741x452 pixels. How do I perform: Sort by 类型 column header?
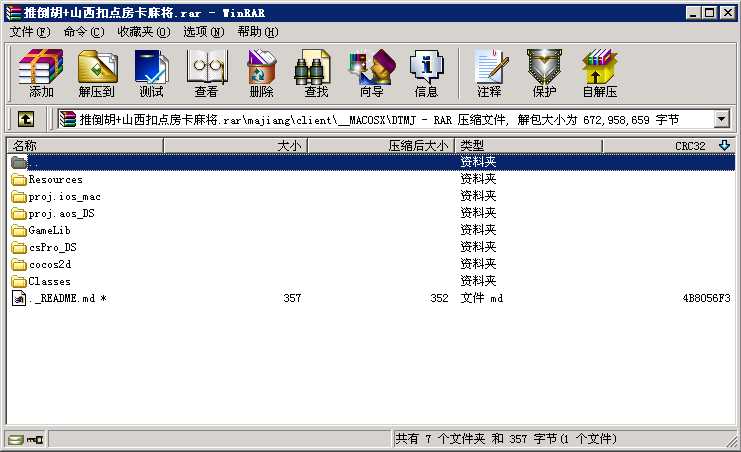[x=528, y=146]
